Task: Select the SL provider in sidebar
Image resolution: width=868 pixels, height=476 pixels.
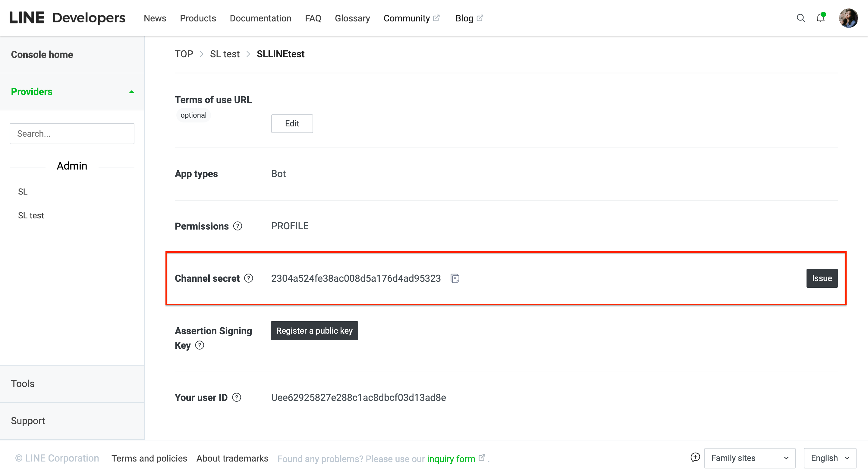Action: tap(23, 192)
